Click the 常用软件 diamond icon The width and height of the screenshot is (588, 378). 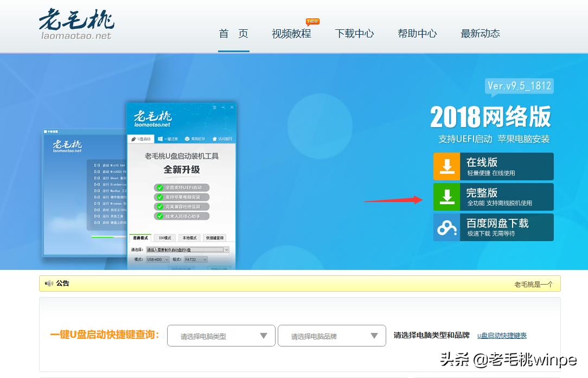(x=186, y=138)
